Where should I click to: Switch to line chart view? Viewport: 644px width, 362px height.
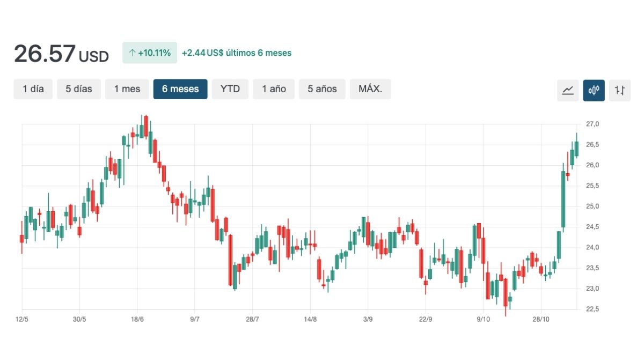click(x=568, y=90)
